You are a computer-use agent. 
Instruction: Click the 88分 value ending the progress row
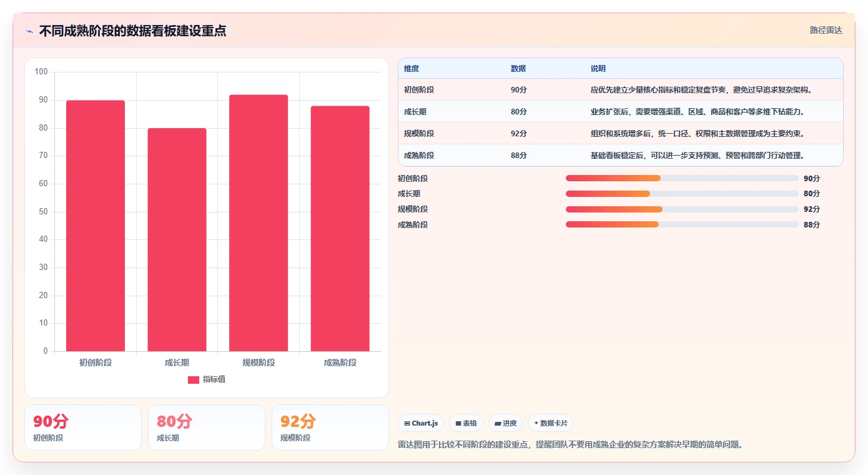pos(812,225)
